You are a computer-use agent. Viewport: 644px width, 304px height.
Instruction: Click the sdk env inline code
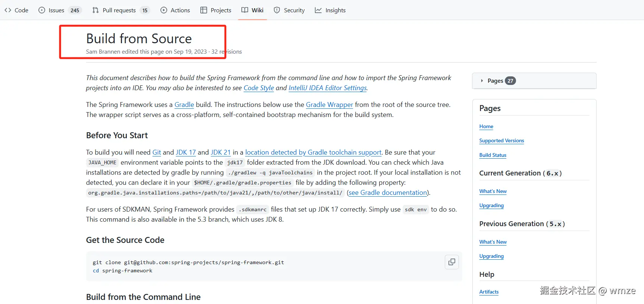coord(416,209)
